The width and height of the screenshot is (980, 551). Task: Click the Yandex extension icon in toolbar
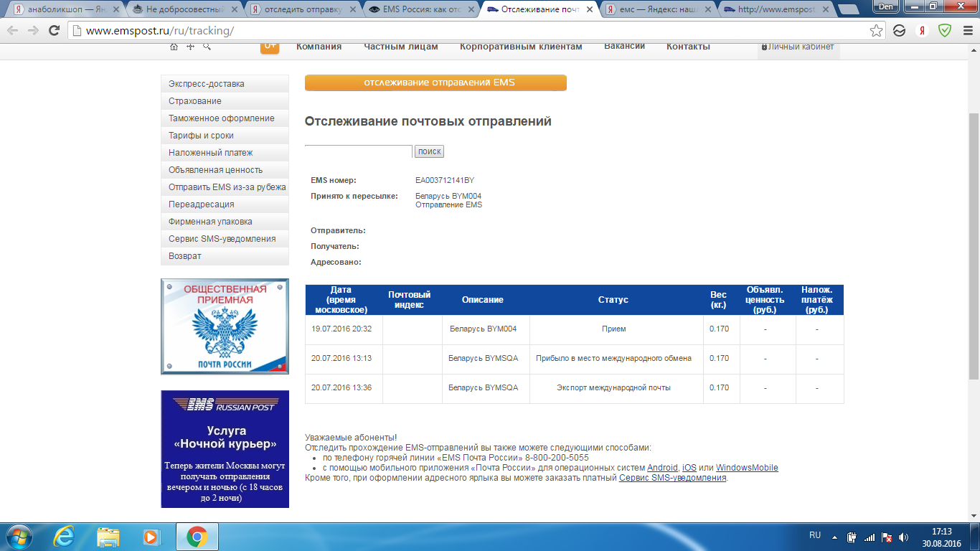click(x=922, y=31)
